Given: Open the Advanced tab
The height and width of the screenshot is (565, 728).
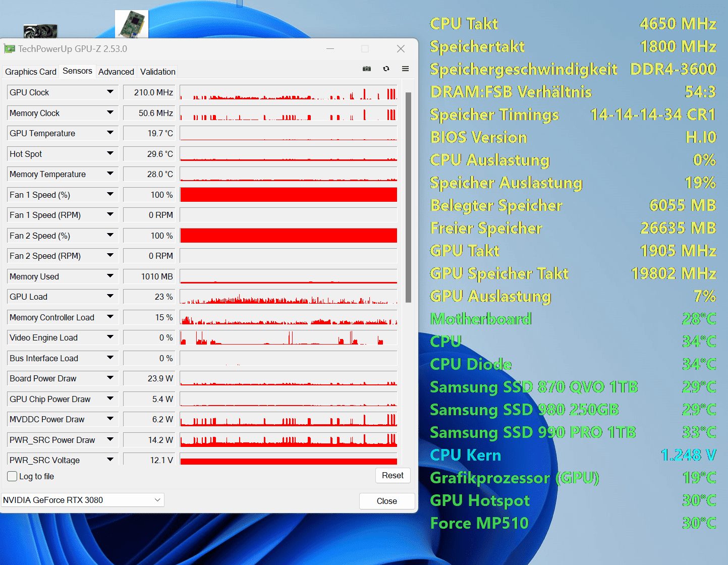Looking at the screenshot, I should (116, 72).
